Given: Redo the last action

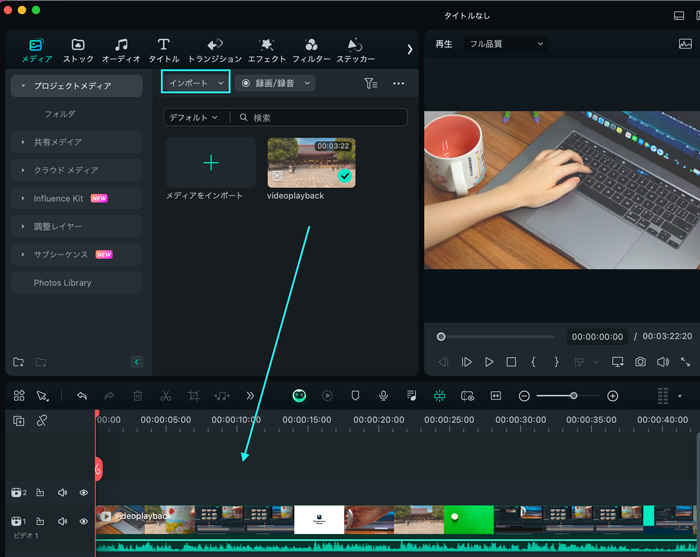Looking at the screenshot, I should tap(109, 395).
